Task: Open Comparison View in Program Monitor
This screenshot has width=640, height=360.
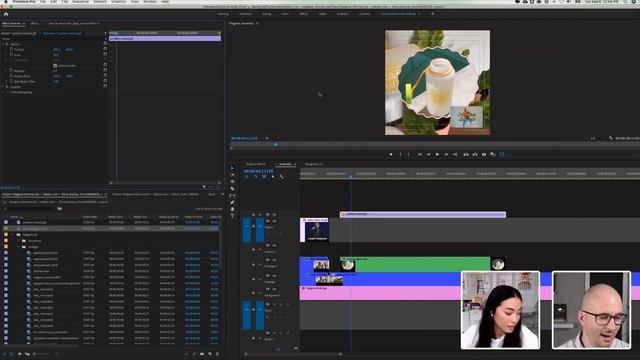Action: click(x=493, y=155)
